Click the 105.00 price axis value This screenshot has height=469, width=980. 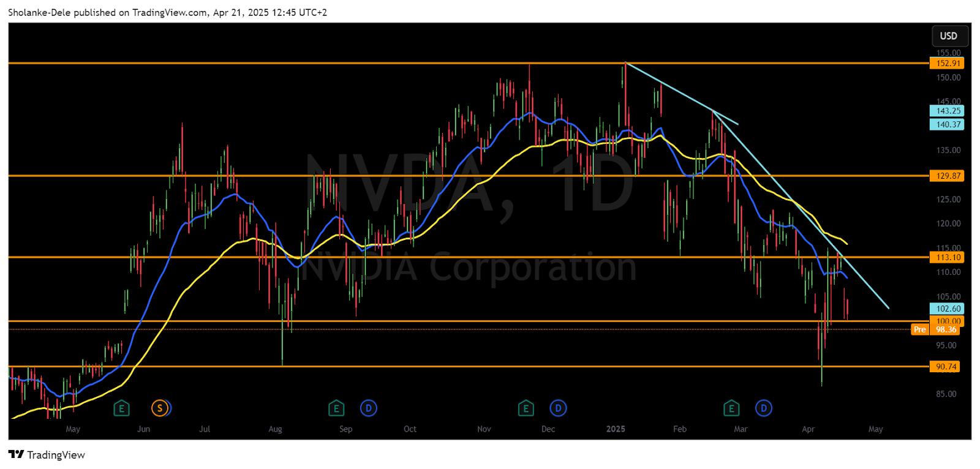tap(948, 296)
